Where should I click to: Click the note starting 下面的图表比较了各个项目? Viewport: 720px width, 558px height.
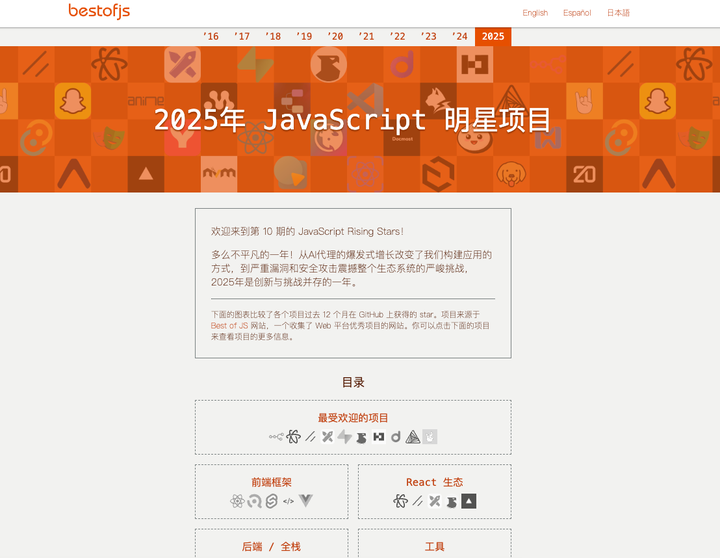[x=350, y=326]
